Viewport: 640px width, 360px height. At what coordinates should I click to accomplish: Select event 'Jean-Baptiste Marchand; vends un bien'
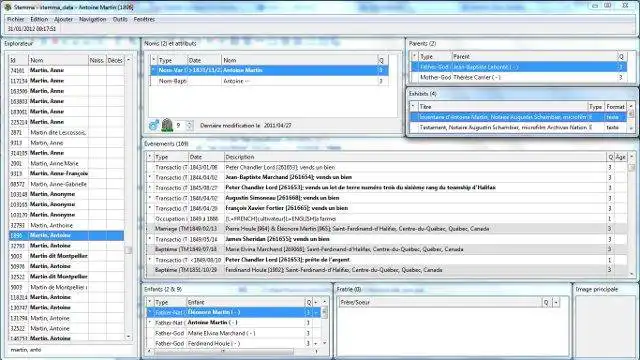(x=387, y=177)
